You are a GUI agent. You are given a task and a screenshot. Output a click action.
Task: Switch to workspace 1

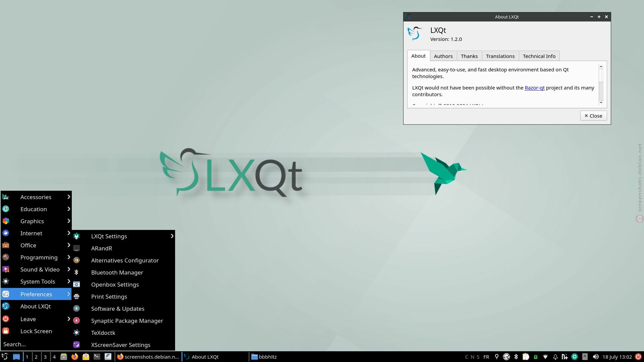click(x=27, y=357)
